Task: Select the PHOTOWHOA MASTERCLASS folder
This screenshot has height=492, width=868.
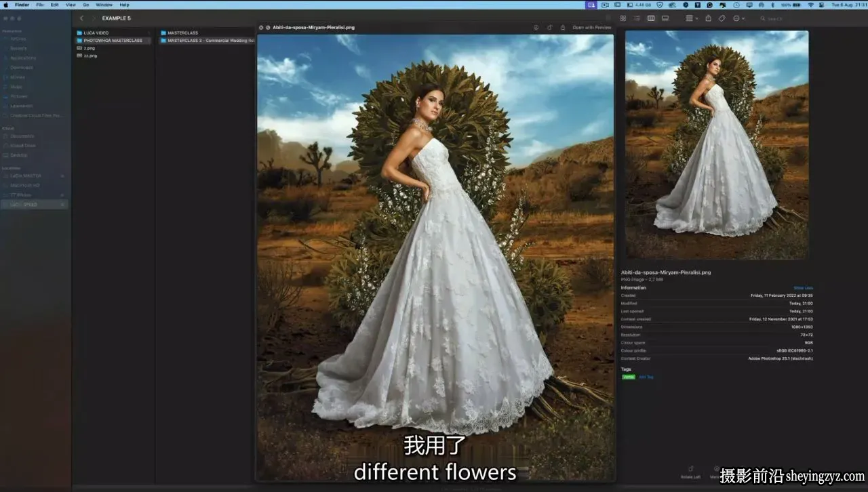Action: pyautogui.click(x=113, y=41)
